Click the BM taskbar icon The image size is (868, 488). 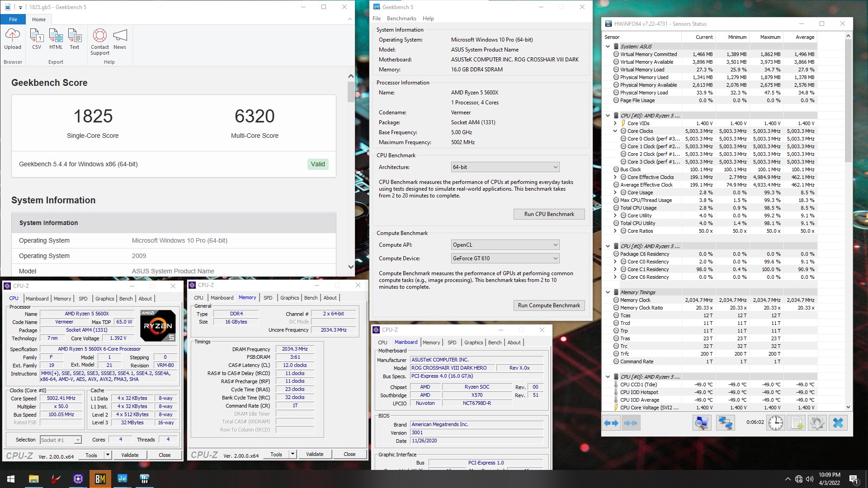click(x=100, y=479)
